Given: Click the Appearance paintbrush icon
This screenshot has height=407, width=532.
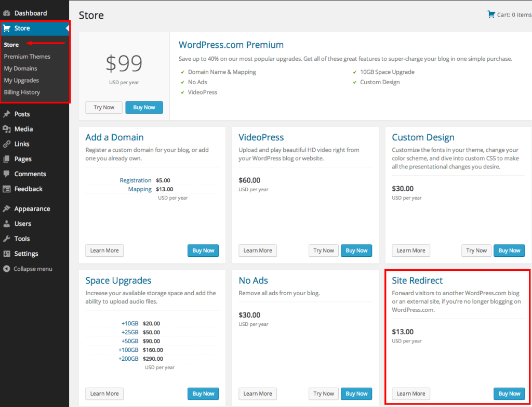Looking at the screenshot, I should tap(6, 209).
